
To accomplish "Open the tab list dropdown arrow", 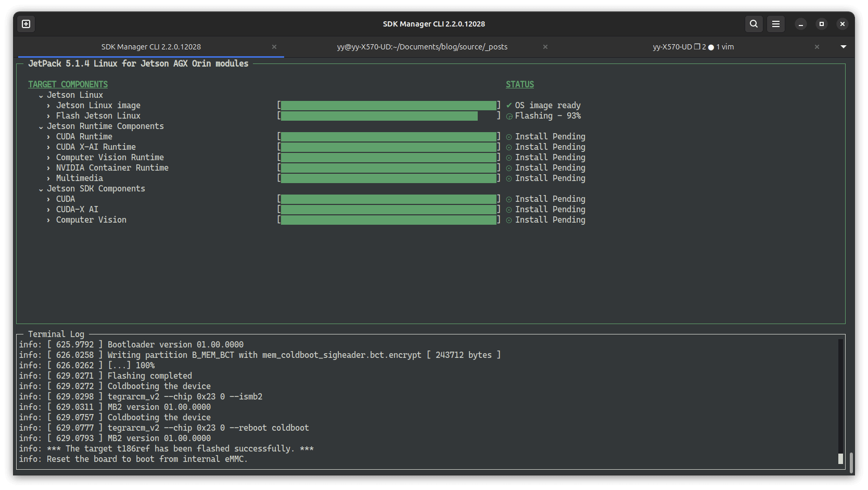I will (x=844, y=47).
